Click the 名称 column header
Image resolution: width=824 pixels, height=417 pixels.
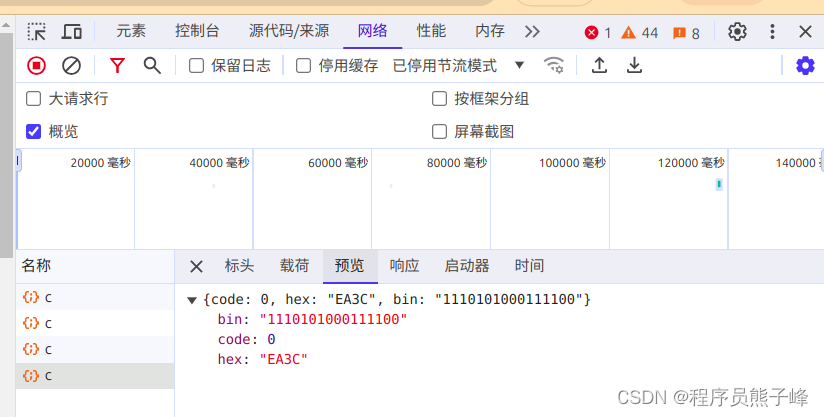(95, 265)
